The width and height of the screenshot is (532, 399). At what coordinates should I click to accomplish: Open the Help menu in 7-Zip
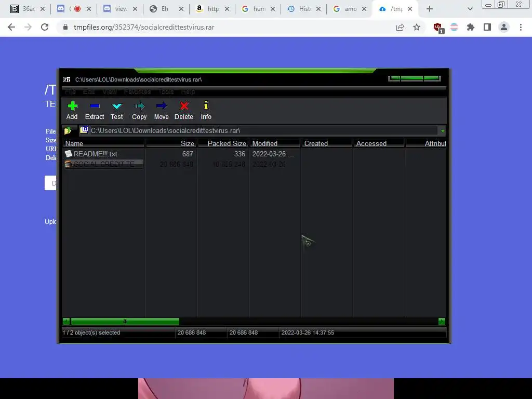tap(188, 91)
